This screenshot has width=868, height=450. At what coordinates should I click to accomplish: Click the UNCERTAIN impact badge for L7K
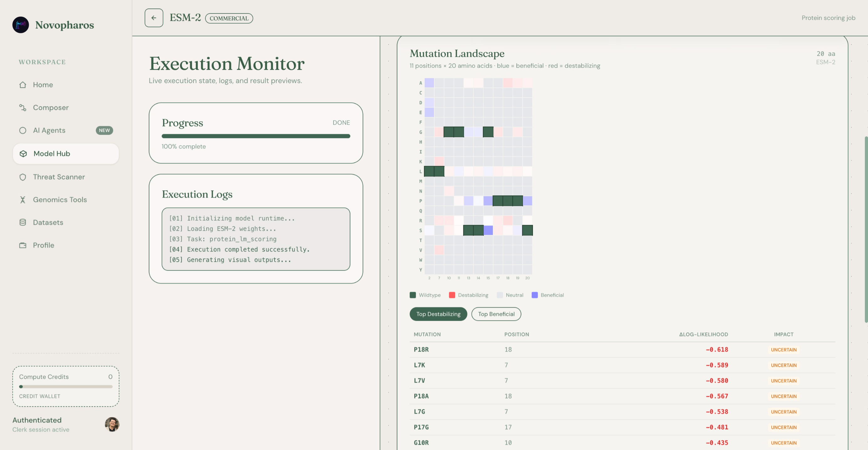(x=783, y=365)
